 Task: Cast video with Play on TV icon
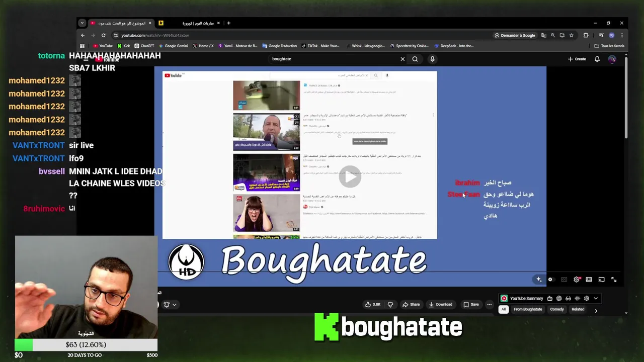click(601, 280)
